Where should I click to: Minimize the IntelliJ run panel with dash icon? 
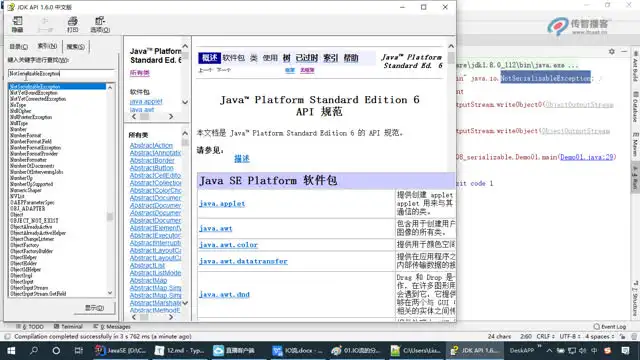click(x=624, y=51)
